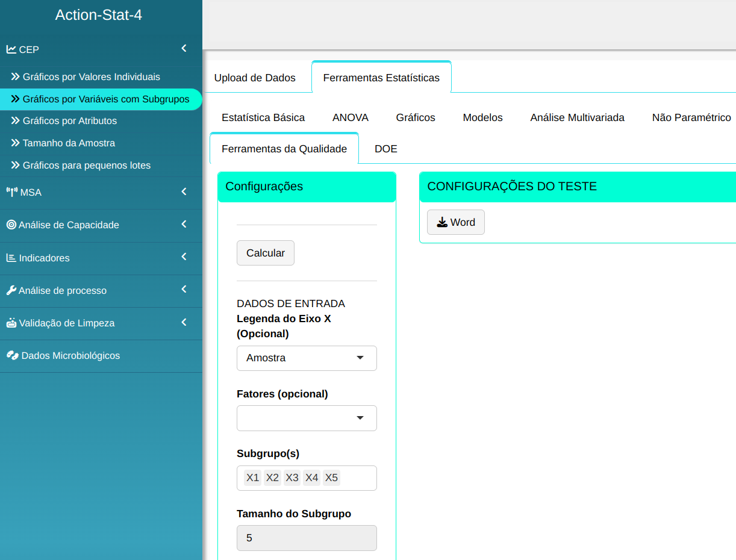
Task: Click the X3 tag in Subgrupo(s) field
Action: 292,478
